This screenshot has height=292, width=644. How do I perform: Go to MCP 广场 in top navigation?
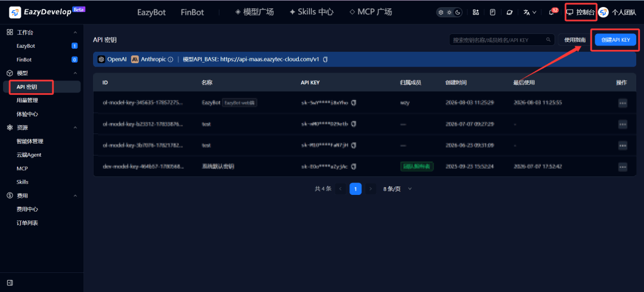click(370, 12)
